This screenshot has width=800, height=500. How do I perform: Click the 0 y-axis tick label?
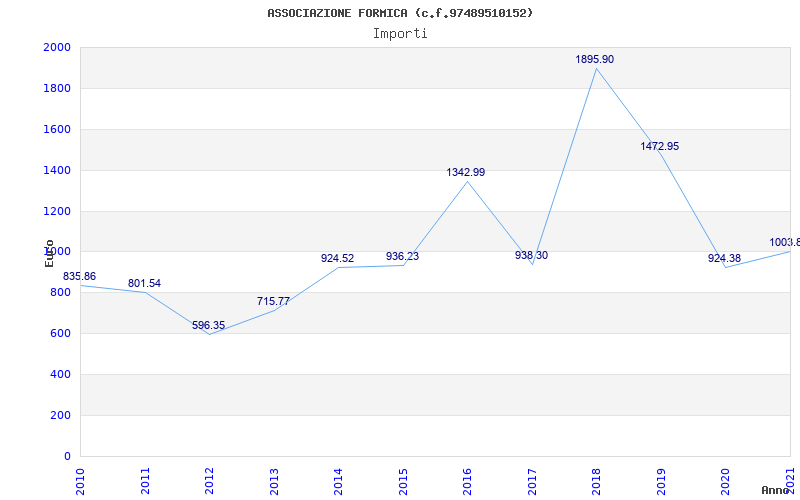coord(67,456)
